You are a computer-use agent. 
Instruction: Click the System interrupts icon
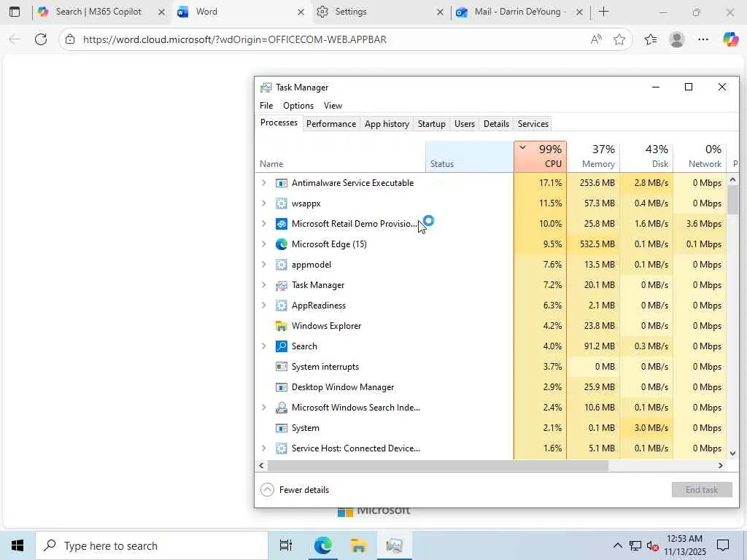point(282,367)
